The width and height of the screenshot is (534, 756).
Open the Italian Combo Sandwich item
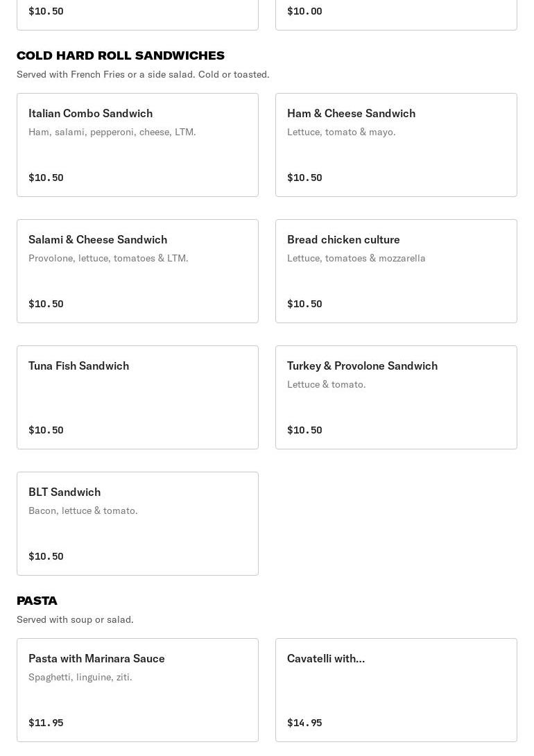tap(137, 145)
